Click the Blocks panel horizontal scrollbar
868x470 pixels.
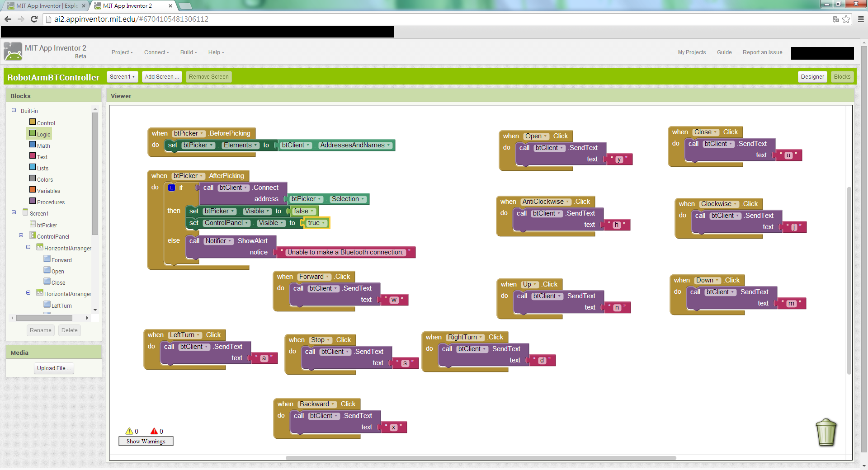pyautogui.click(x=44, y=318)
